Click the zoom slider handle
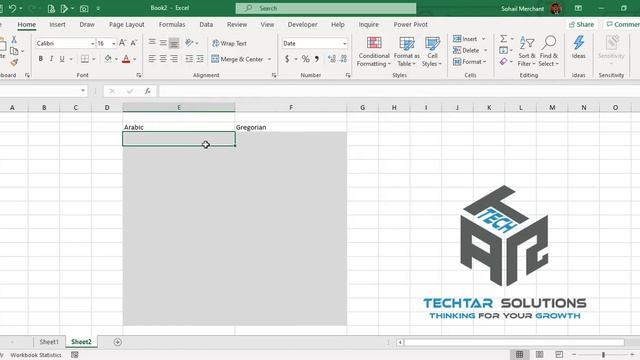 (x=603, y=355)
